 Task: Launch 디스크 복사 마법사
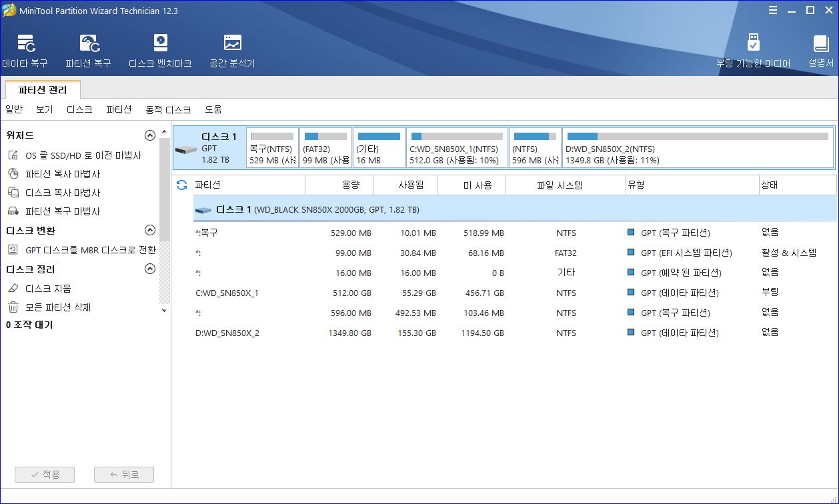[x=54, y=193]
